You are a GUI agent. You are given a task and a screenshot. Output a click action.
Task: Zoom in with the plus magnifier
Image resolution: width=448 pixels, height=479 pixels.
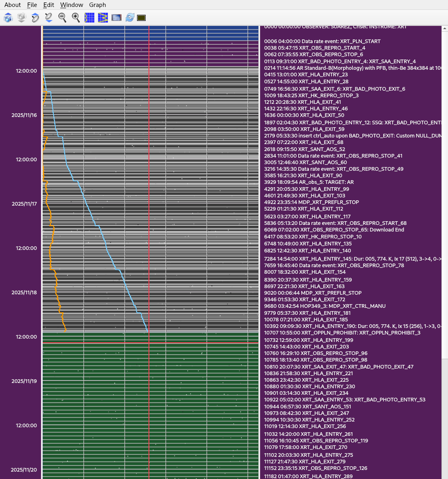coord(76,18)
